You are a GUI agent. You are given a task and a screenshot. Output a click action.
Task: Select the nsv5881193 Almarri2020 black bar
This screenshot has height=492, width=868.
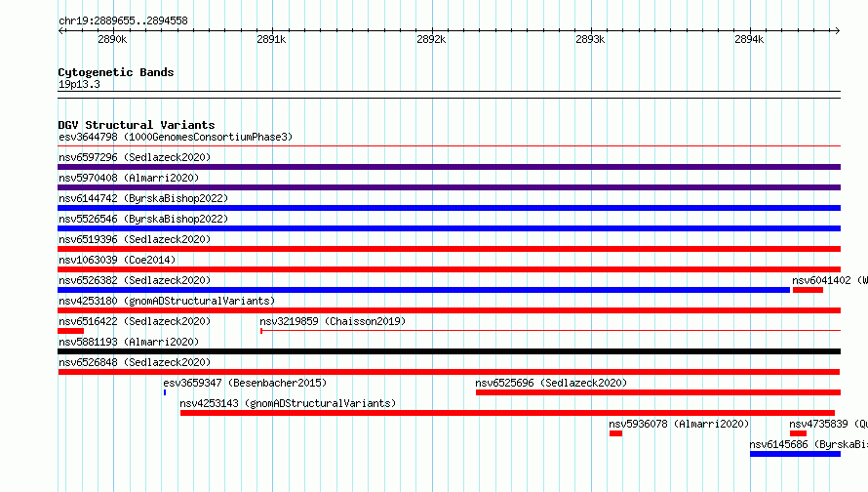click(449, 351)
